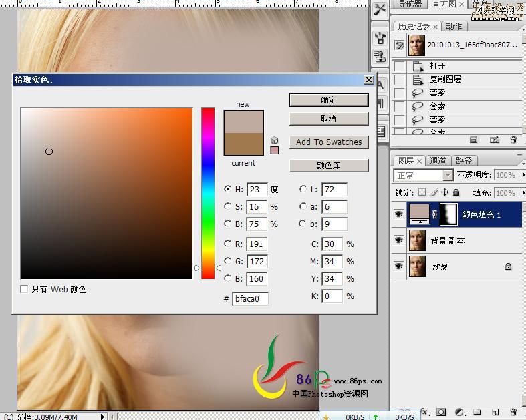Select the 背景 副本 layer thumbnail
The height and width of the screenshot is (420, 526).
417,240
